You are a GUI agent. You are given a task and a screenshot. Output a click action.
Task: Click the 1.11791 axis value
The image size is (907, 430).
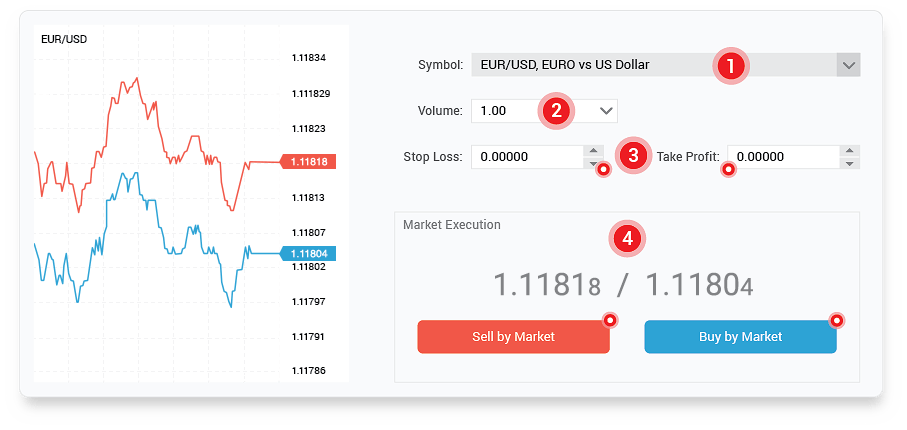point(309,337)
